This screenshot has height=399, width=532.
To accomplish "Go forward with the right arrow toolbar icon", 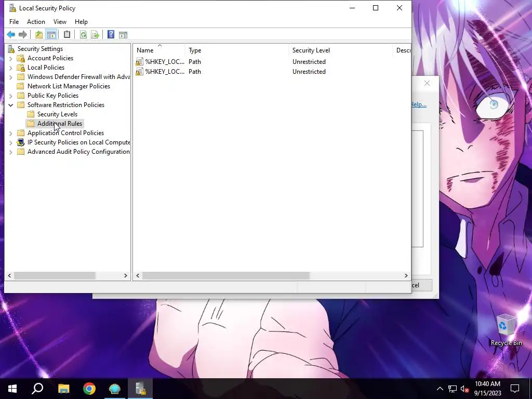I will [23, 35].
